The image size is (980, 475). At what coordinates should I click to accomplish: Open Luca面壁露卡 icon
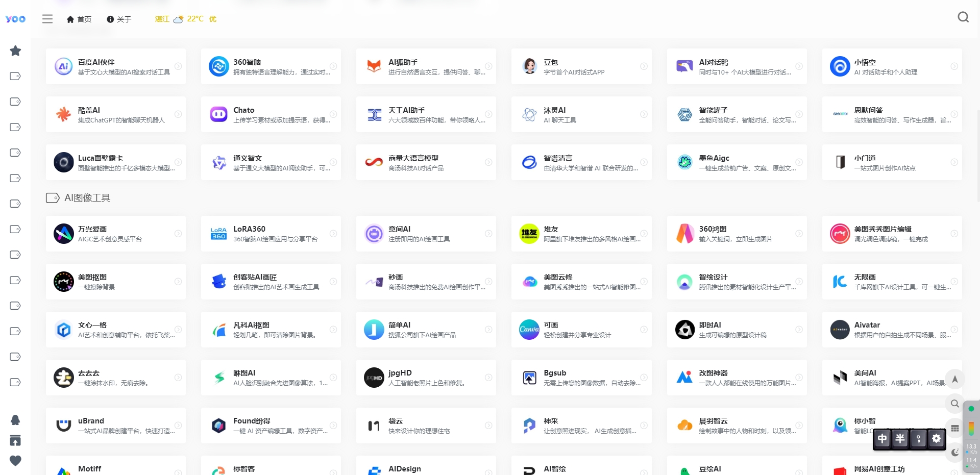click(64, 162)
